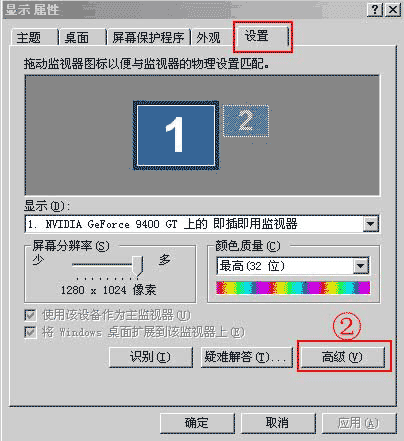Switch to the 主题 tab
Screen dimensions: 404x441
click(29, 38)
